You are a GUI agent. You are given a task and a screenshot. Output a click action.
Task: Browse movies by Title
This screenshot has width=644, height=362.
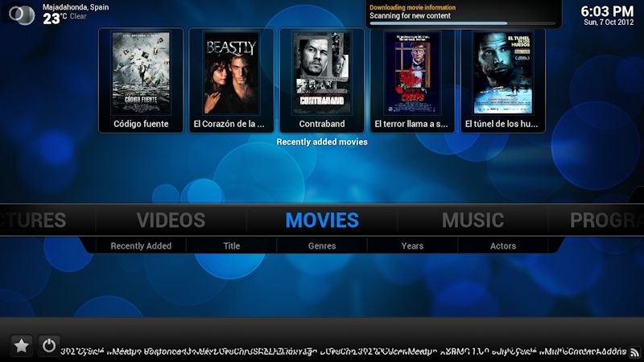231,246
